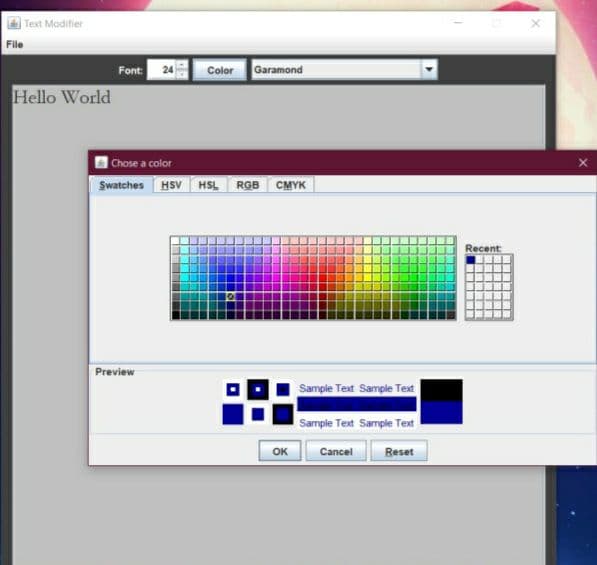
Task: Open the File menu
Action: click(x=14, y=45)
